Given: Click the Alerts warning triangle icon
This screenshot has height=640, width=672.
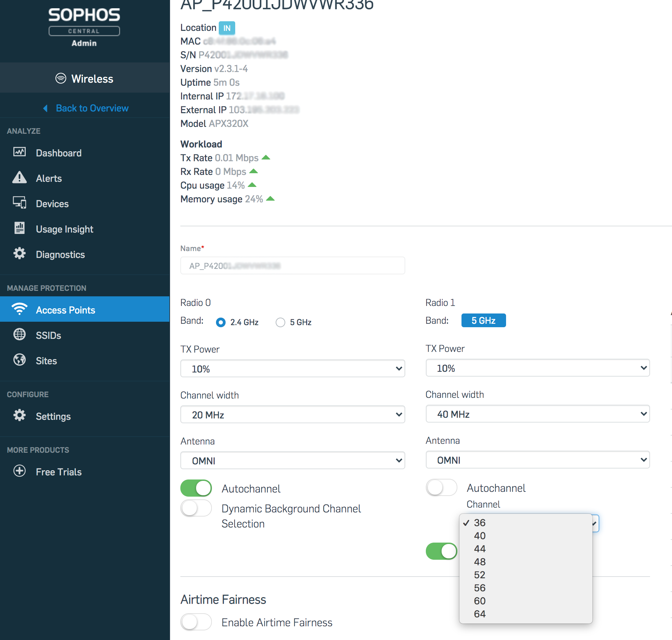Looking at the screenshot, I should coord(20,178).
